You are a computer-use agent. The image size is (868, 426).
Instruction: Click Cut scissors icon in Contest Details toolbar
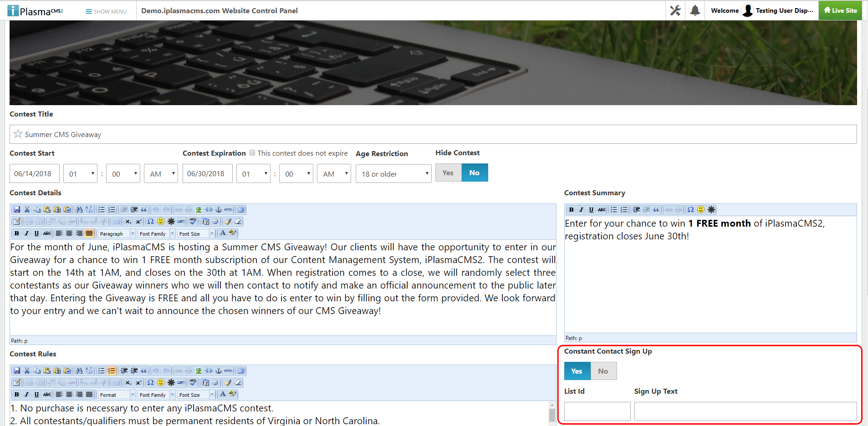pos(27,210)
